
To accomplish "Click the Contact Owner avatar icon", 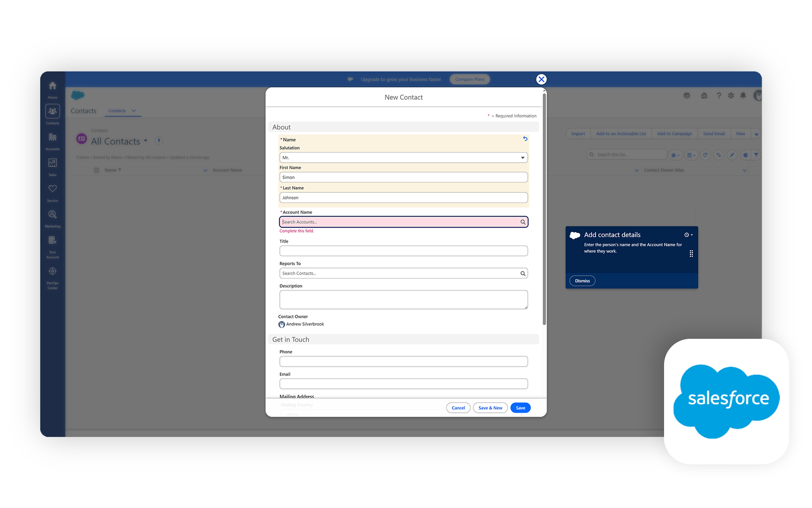I will click(282, 324).
